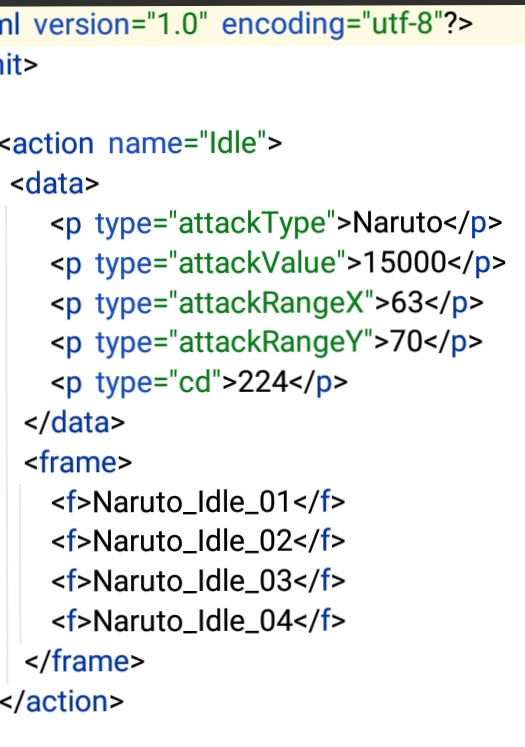Click the Naruto_Idle_01 frame entry

click(x=192, y=502)
